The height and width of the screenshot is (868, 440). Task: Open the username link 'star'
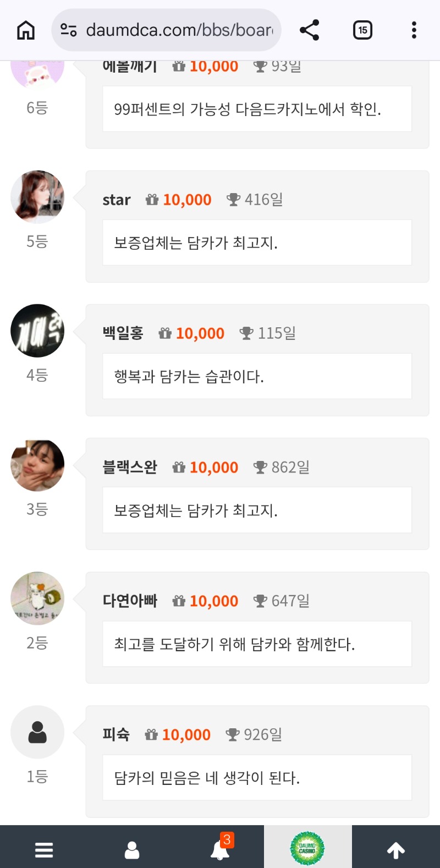tap(117, 200)
